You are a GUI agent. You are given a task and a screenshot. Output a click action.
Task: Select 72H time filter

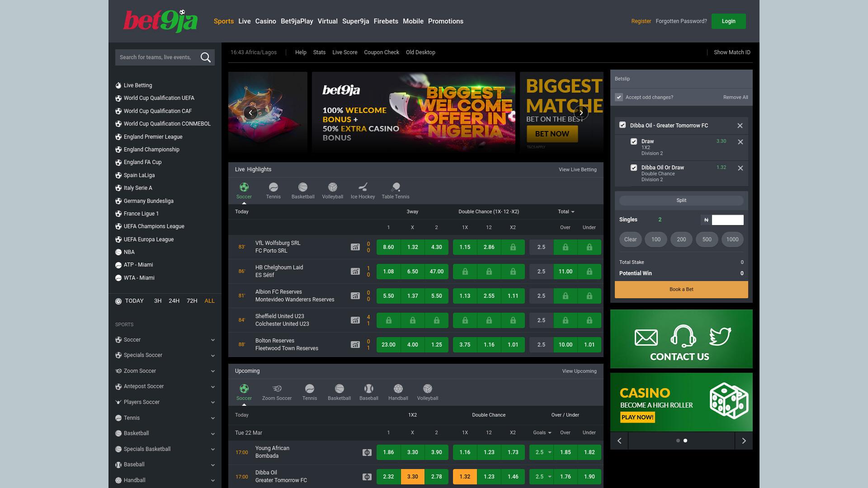click(192, 301)
